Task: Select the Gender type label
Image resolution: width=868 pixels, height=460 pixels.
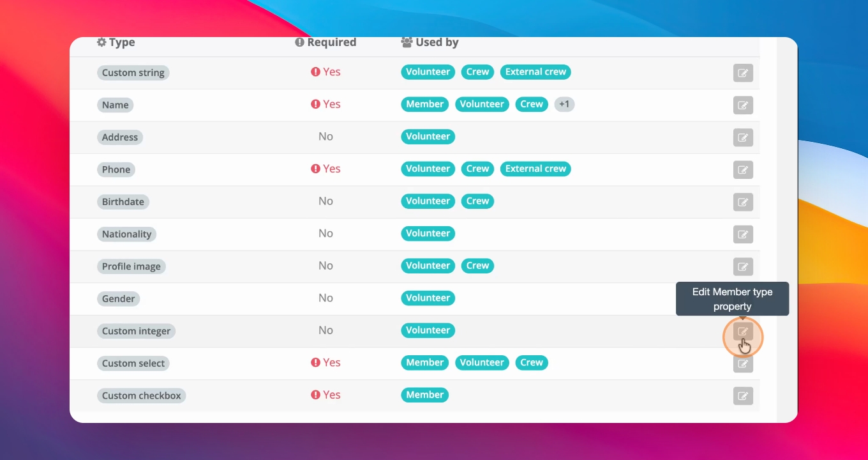Action: [x=119, y=298]
